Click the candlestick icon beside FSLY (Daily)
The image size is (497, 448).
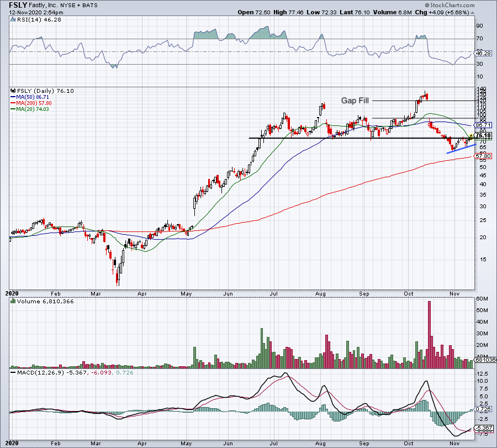point(13,91)
